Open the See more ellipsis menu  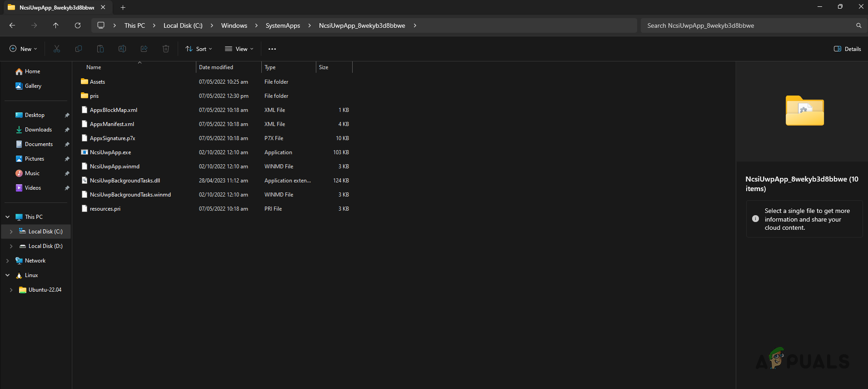[272, 49]
